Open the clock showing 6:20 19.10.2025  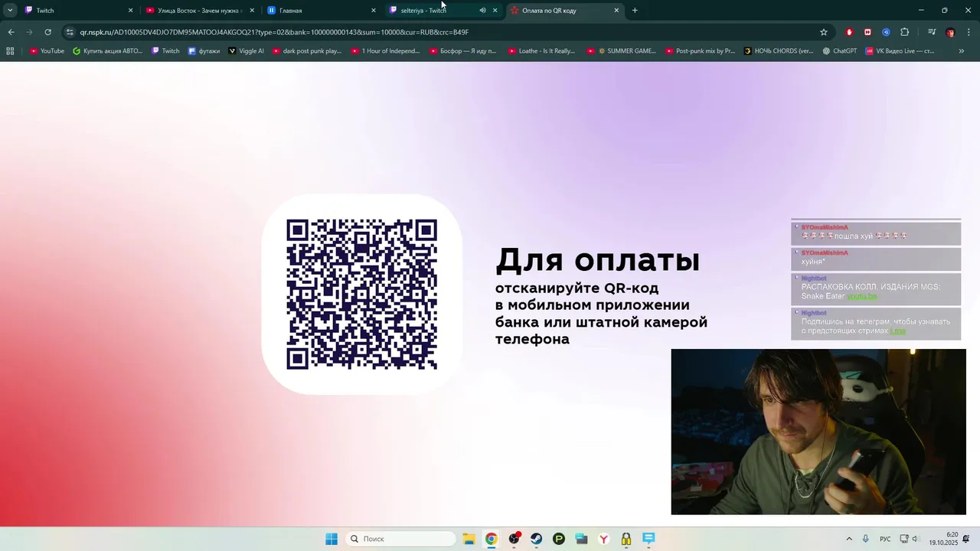click(x=943, y=539)
